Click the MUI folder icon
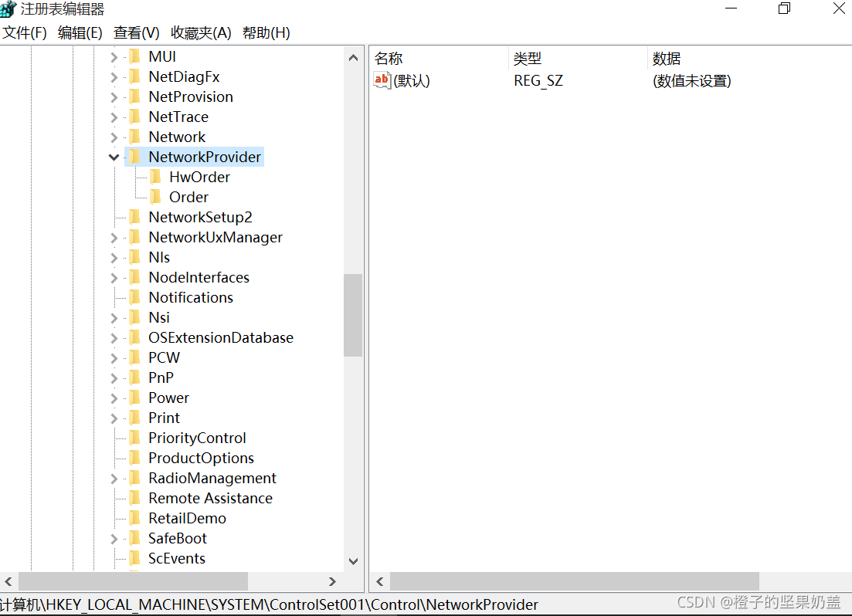This screenshot has width=852, height=616. coord(135,56)
